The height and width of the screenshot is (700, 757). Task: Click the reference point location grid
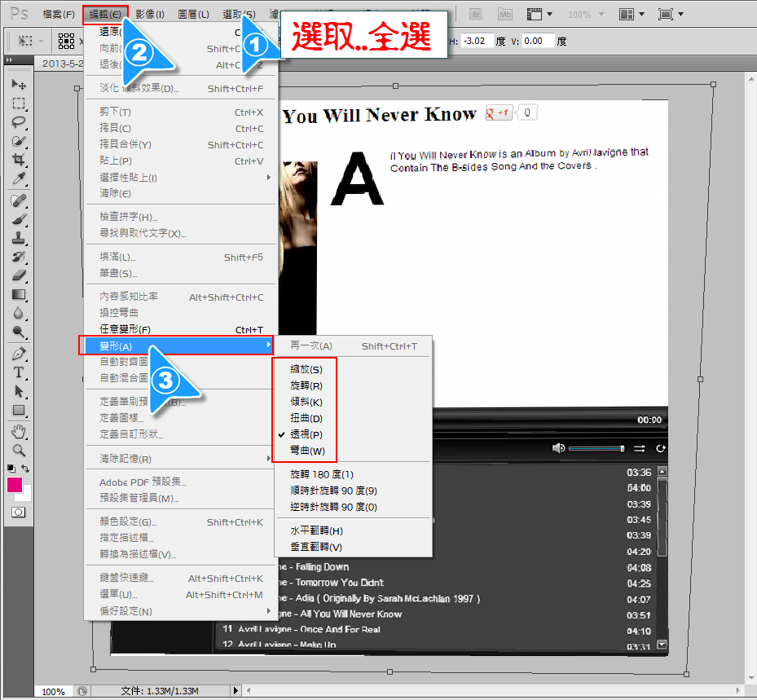(66, 41)
